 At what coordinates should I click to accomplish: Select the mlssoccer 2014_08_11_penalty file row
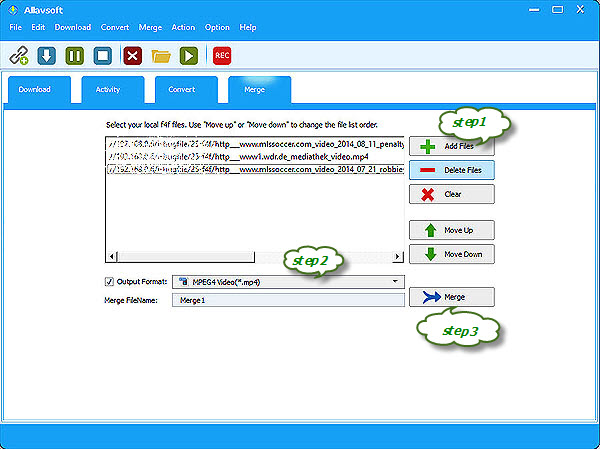[255, 144]
